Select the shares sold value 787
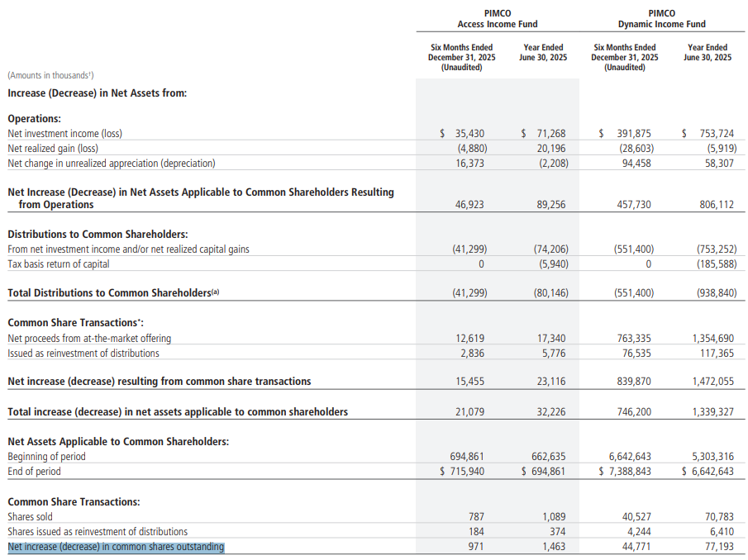Screen dimensions: 748x560 point(476,516)
